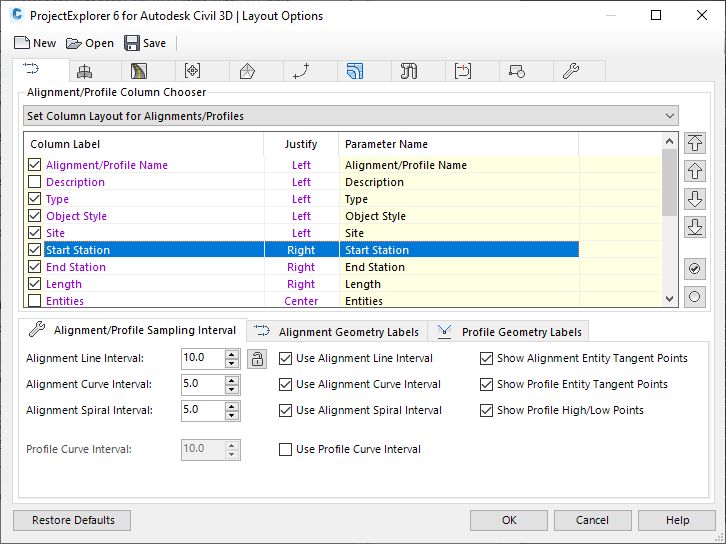Decrease the Alignment Line Interval value
This screenshot has width=726, height=544.
tap(232, 363)
